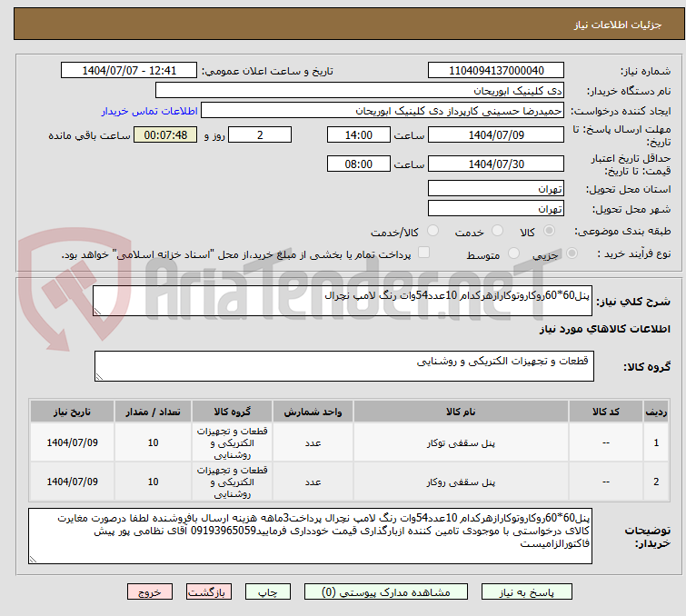Click the countdown timer 00:07:48 field
Image resolution: width=686 pixels, height=616 pixels.
(165, 134)
